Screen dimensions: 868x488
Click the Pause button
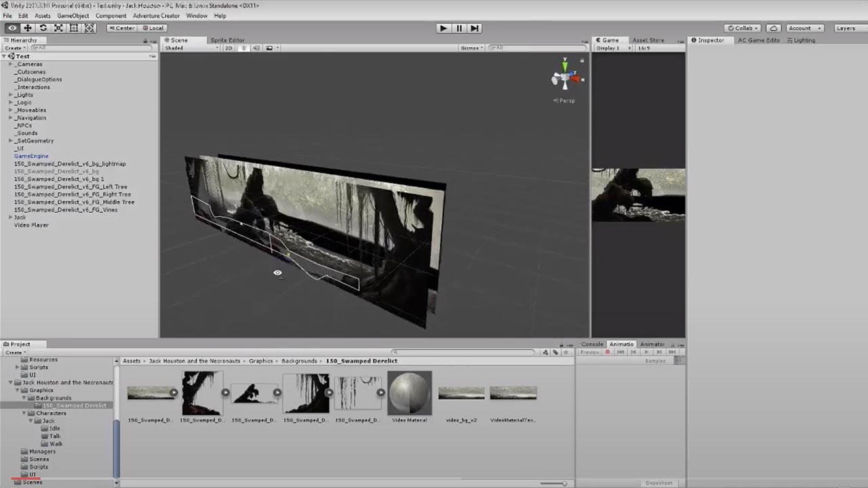pyautogui.click(x=459, y=28)
